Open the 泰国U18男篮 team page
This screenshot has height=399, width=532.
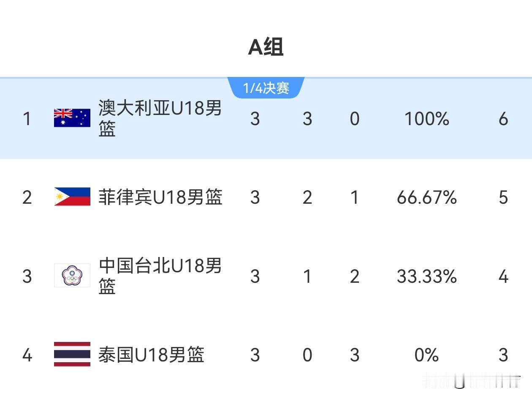pyautogui.click(x=151, y=355)
